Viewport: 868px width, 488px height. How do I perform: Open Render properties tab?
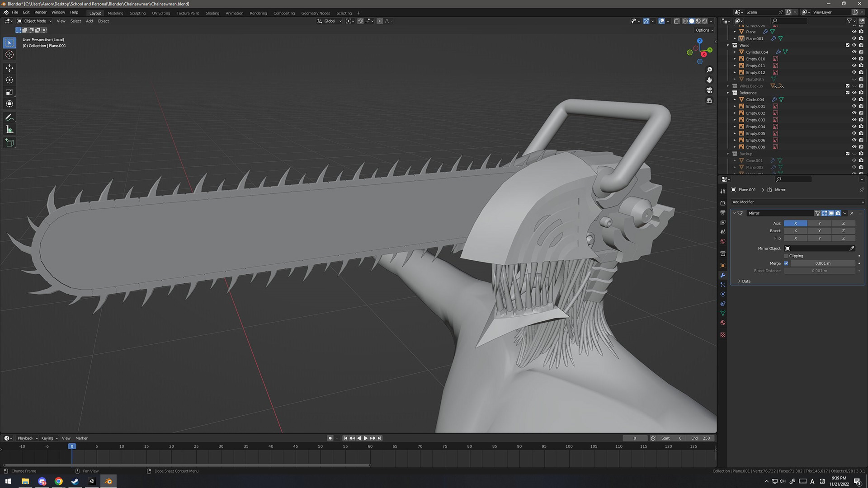coord(723,203)
